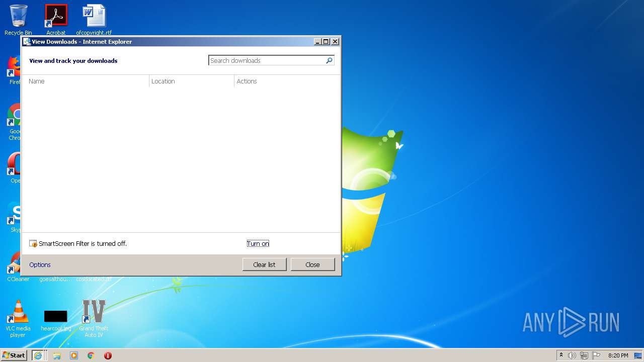This screenshot has height=362, width=644.
Task: Close View Downloads via title bar X
Action: coord(335,42)
